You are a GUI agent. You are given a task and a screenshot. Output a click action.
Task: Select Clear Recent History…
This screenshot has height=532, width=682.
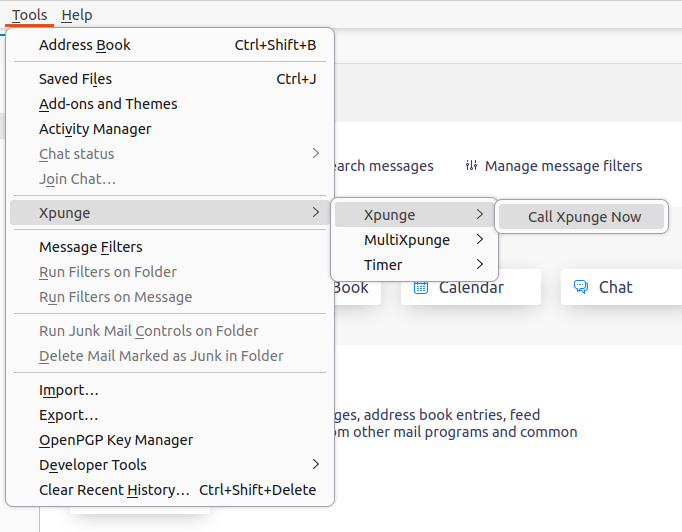[x=170, y=490]
